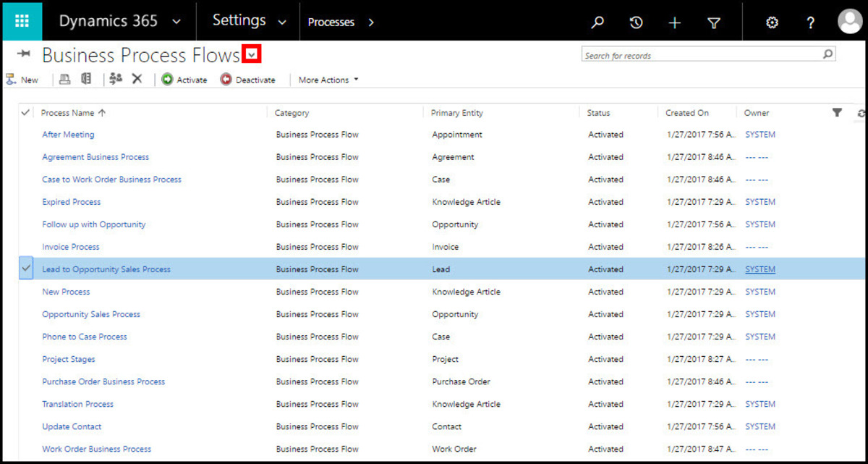
Task: Select the Agreement entity cell
Action: click(x=454, y=157)
